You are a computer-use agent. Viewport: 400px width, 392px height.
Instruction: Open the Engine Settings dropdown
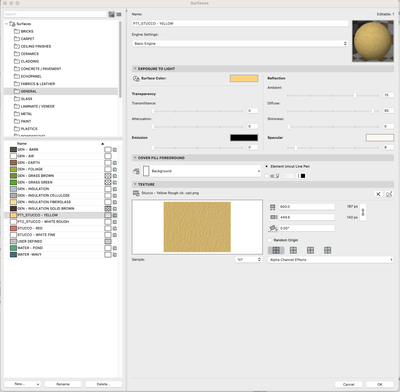coord(240,44)
